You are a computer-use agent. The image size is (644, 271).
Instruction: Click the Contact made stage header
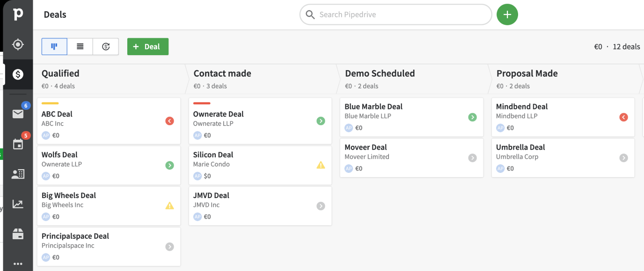click(x=222, y=73)
